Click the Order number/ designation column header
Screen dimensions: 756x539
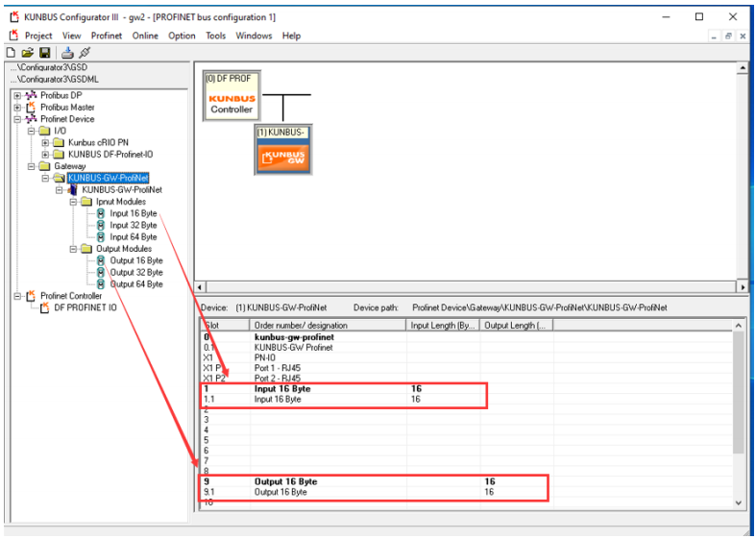[x=328, y=326]
